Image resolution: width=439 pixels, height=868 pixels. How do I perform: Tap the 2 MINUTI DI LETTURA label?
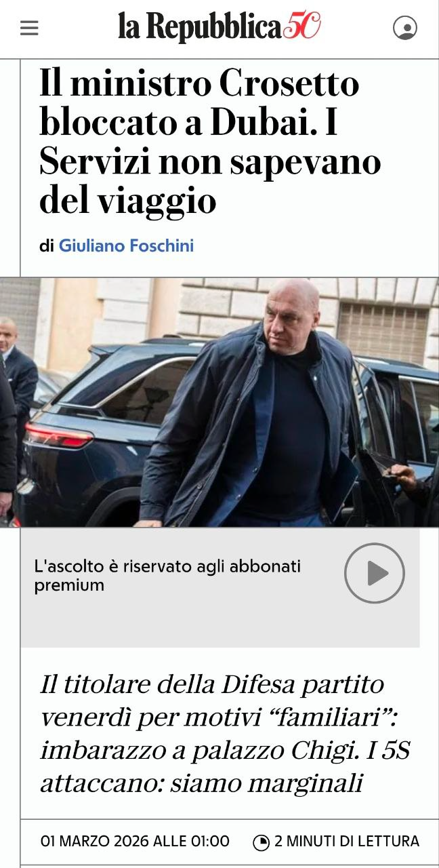(x=347, y=842)
